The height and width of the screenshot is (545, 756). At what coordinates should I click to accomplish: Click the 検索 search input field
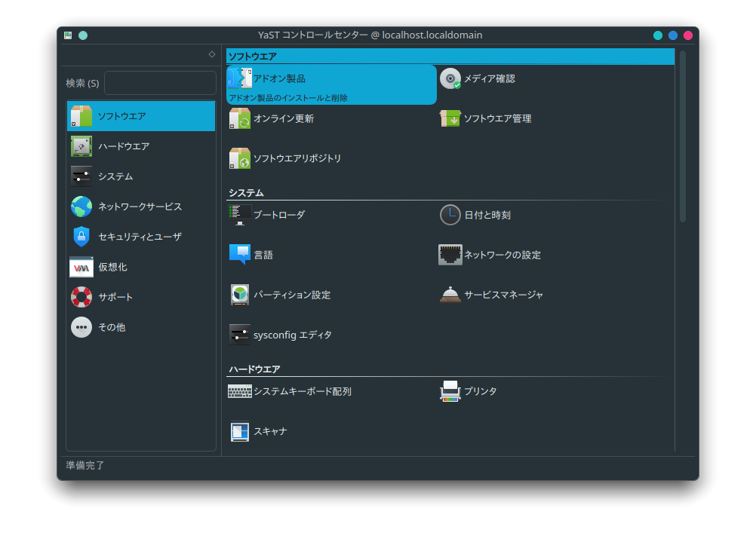tap(160, 83)
